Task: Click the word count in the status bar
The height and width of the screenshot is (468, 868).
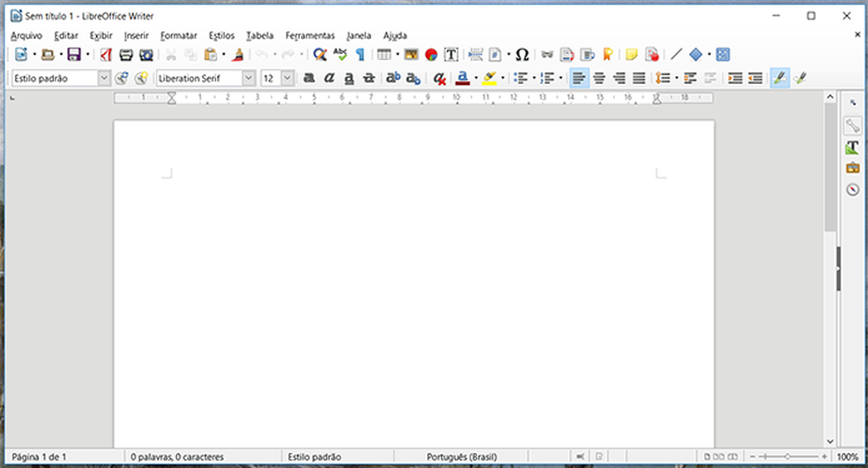Action: pyautogui.click(x=177, y=457)
